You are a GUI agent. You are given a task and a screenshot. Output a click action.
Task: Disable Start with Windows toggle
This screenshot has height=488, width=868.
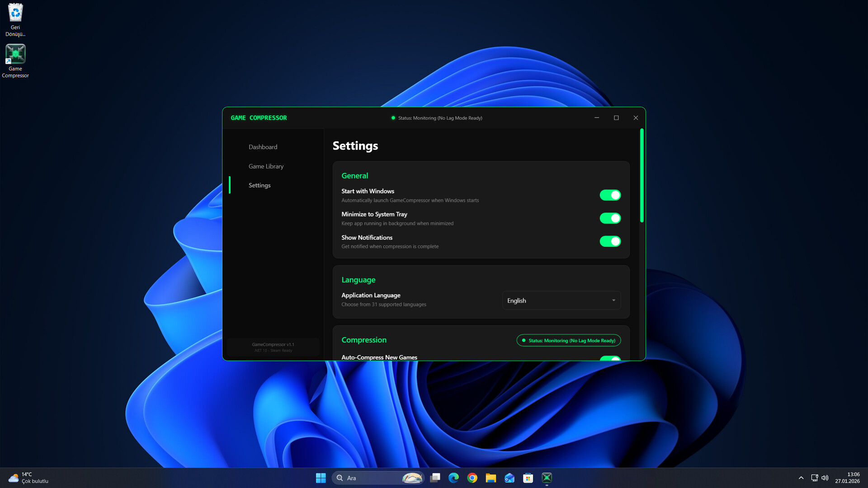click(x=610, y=195)
